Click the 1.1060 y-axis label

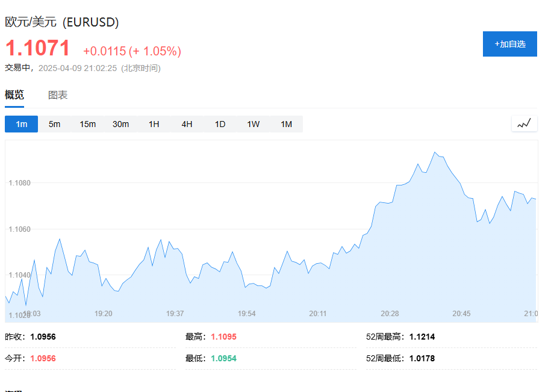pos(19,229)
